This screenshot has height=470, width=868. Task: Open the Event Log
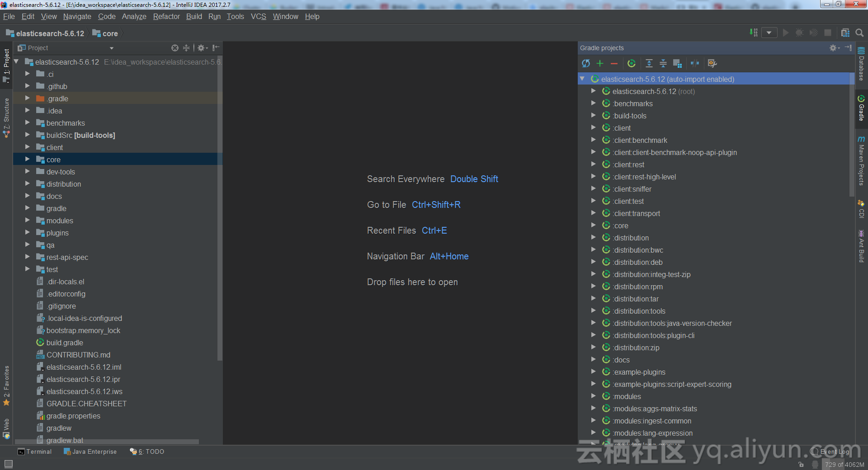(830, 451)
